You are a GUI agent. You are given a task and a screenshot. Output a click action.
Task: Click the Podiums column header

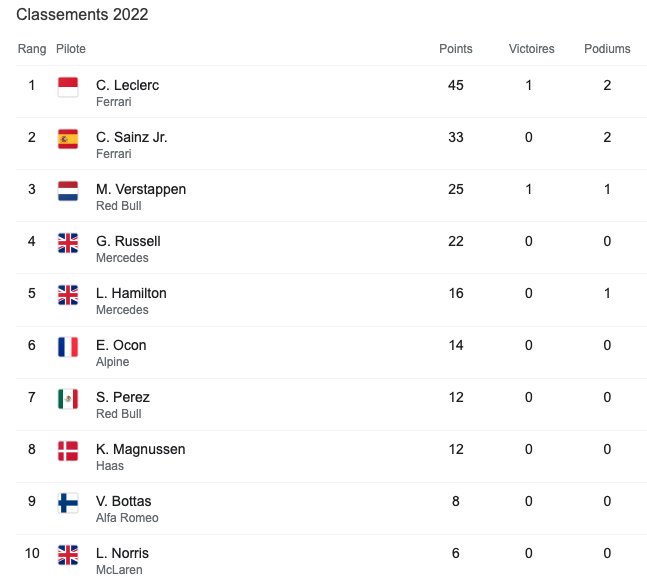(607, 49)
